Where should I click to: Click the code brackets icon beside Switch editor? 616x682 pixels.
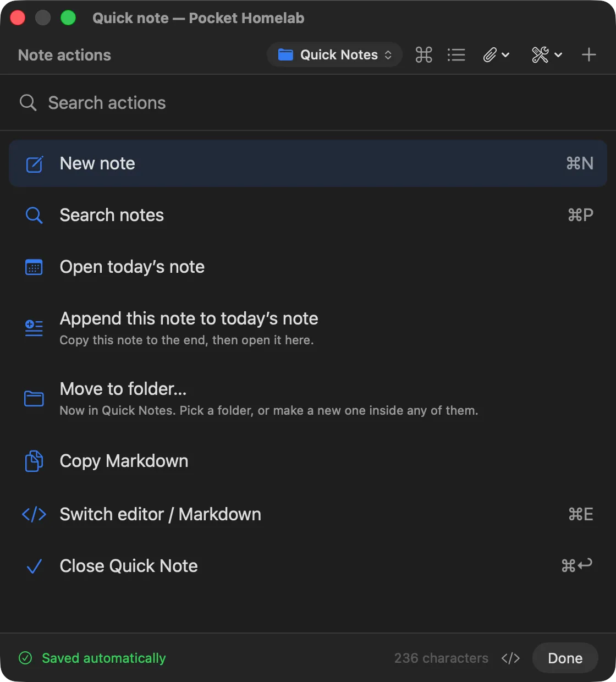click(34, 514)
